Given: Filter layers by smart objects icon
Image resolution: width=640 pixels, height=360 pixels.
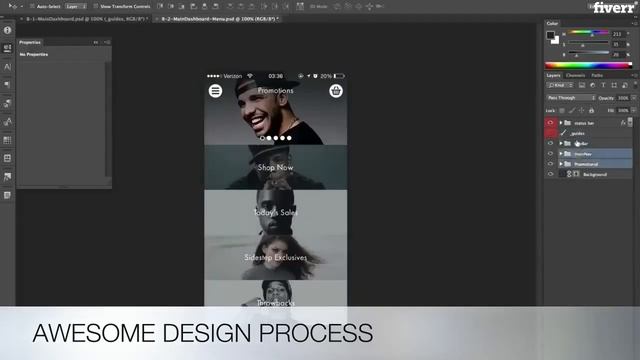Looking at the screenshot, I should [624, 85].
